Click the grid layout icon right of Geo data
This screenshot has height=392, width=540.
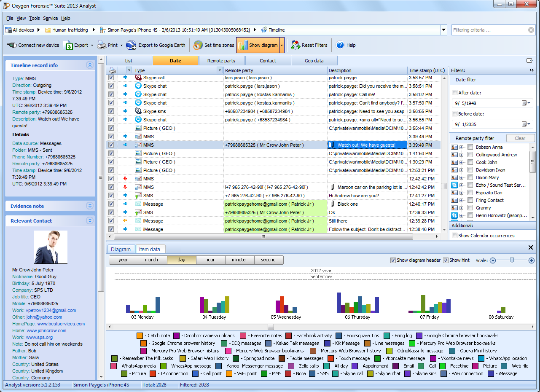tap(530, 61)
